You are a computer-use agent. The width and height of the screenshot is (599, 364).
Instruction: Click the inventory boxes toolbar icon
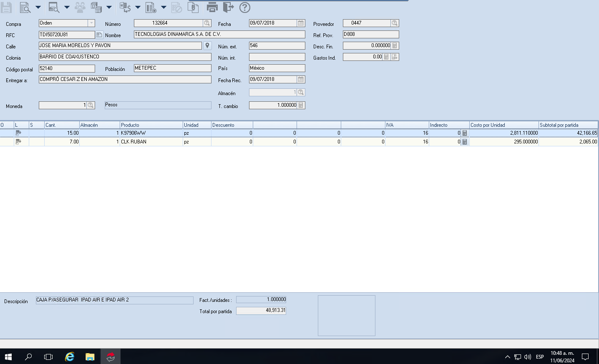click(96, 7)
